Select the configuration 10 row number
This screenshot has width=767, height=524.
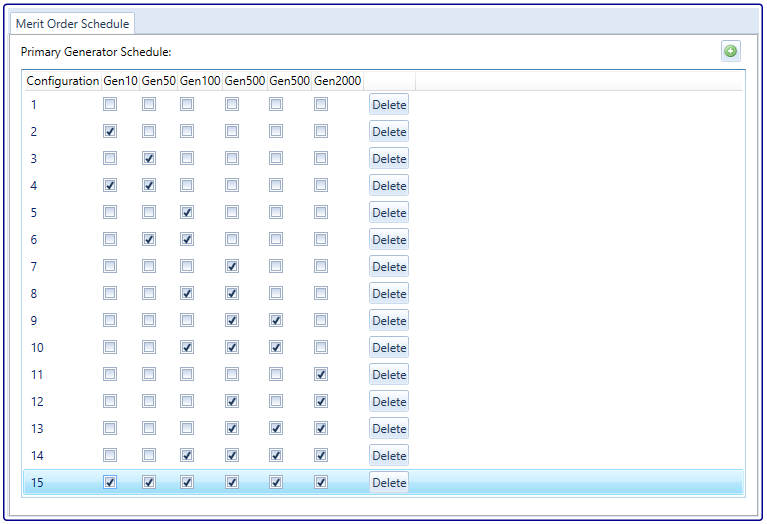click(38, 348)
